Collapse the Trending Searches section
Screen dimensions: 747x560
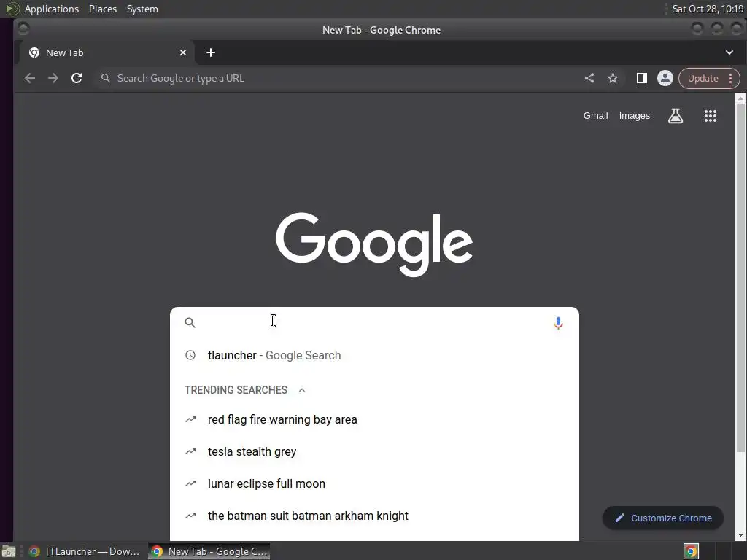[x=301, y=390]
